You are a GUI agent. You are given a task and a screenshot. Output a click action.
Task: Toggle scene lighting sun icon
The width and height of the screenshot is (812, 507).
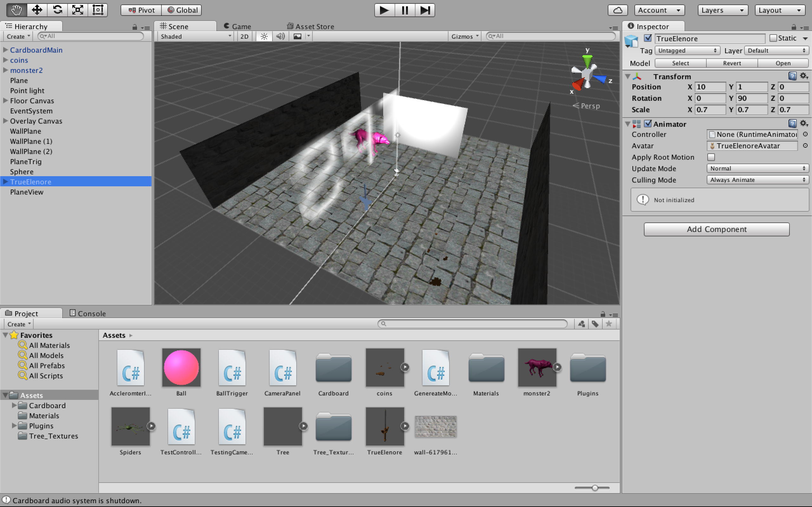[x=264, y=36]
